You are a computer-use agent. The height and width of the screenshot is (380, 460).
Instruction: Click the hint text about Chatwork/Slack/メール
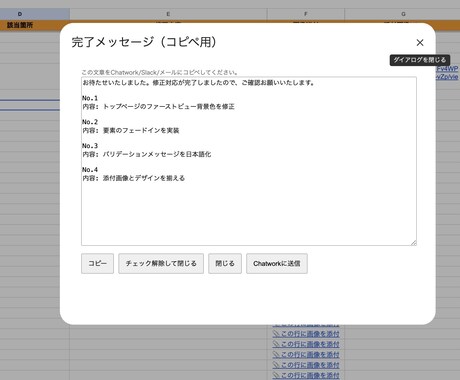(160, 72)
